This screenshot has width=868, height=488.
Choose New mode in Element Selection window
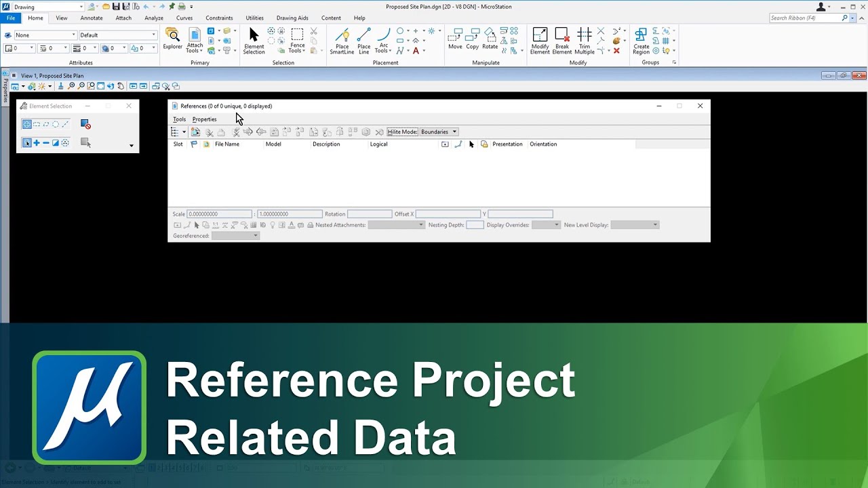pyautogui.click(x=27, y=143)
